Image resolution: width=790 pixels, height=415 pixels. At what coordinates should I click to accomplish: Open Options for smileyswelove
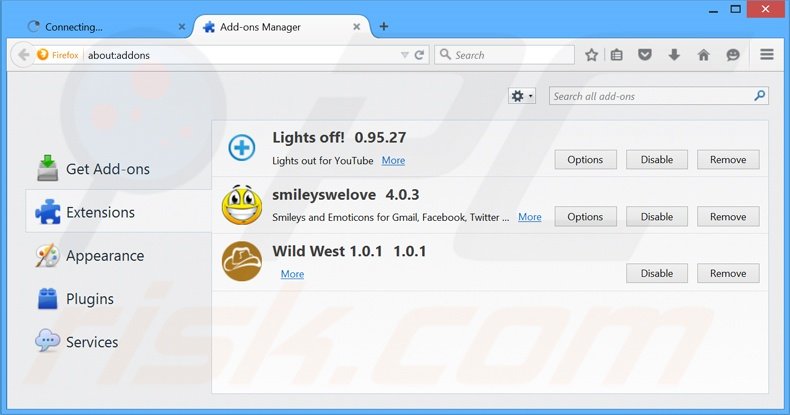pyautogui.click(x=585, y=217)
